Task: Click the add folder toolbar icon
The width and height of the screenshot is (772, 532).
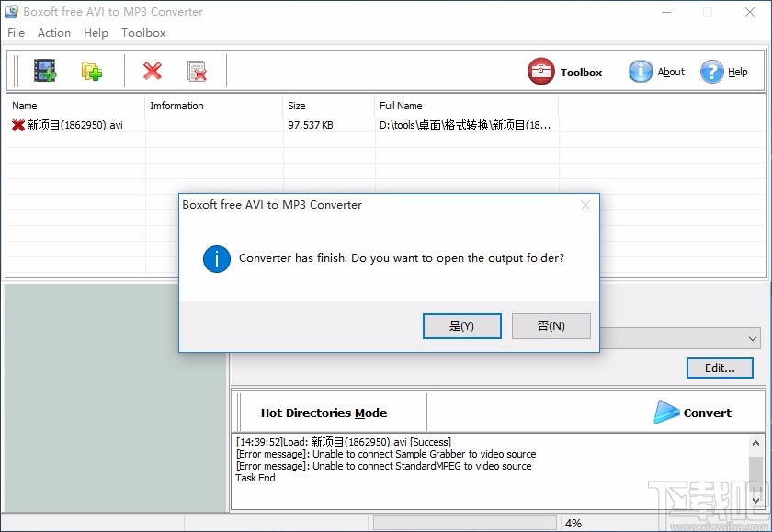Action: 92,70
